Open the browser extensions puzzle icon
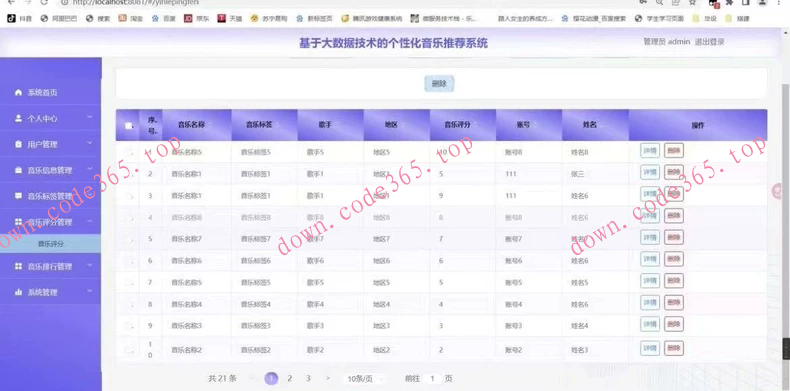This screenshot has width=790, height=391. (x=729, y=3)
